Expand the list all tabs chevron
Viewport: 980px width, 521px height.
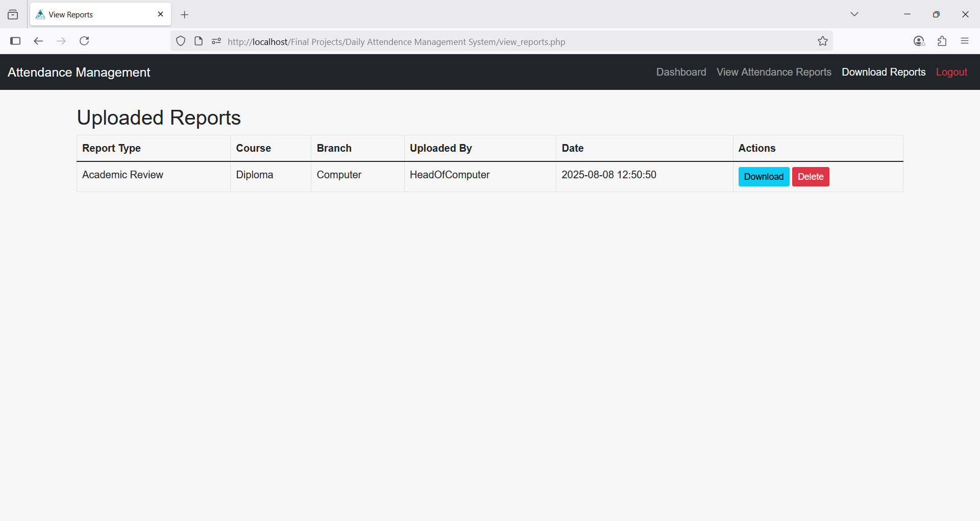pyautogui.click(x=854, y=14)
